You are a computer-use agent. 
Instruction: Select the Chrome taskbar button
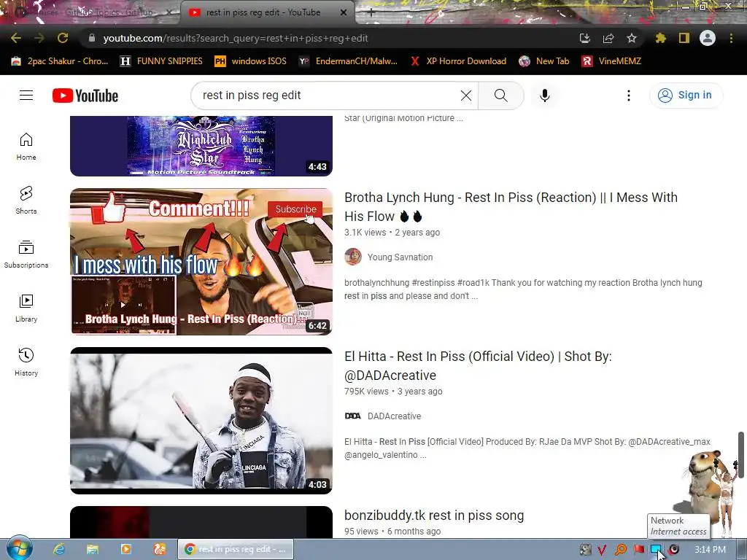[x=236, y=549]
